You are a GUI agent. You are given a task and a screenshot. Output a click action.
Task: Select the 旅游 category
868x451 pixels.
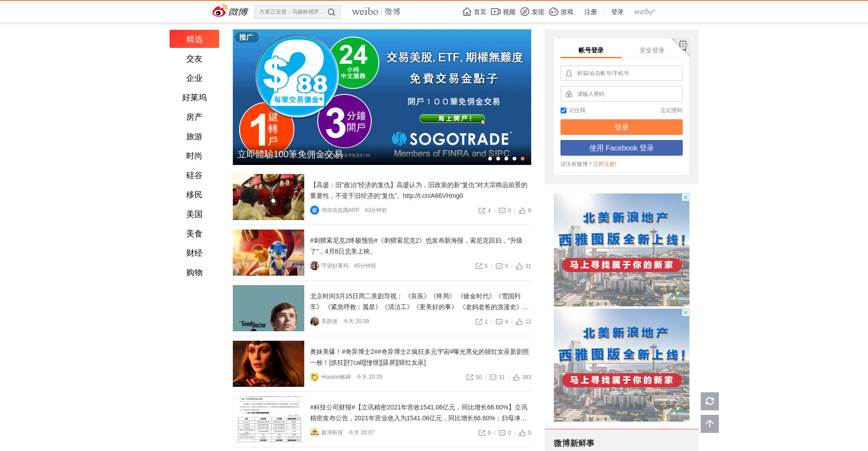[194, 136]
